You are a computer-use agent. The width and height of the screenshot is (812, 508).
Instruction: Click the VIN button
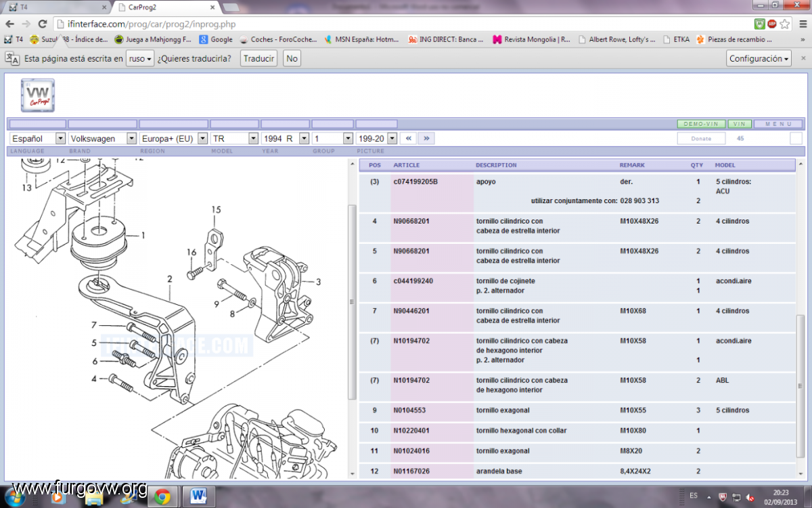[x=740, y=125]
